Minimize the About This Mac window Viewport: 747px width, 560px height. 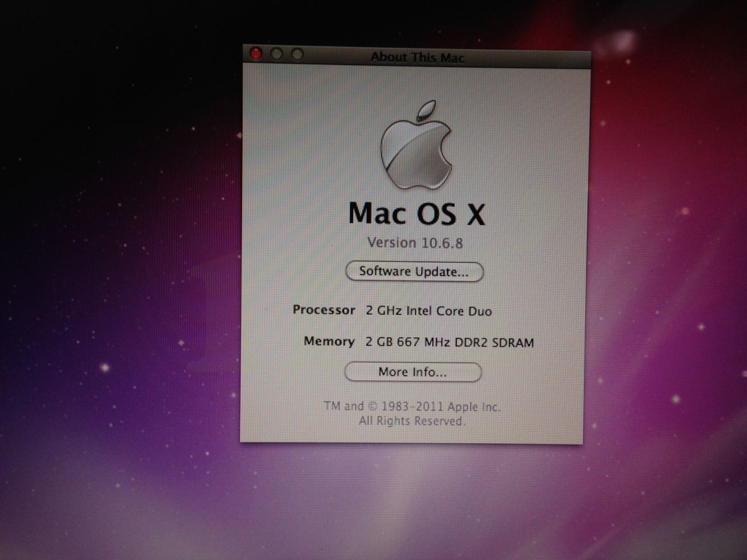[x=276, y=54]
